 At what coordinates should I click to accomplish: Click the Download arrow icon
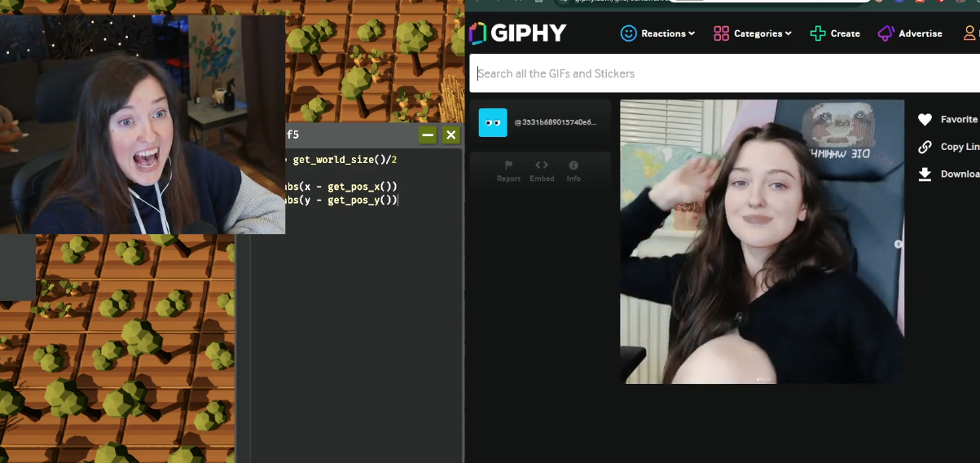tap(925, 174)
